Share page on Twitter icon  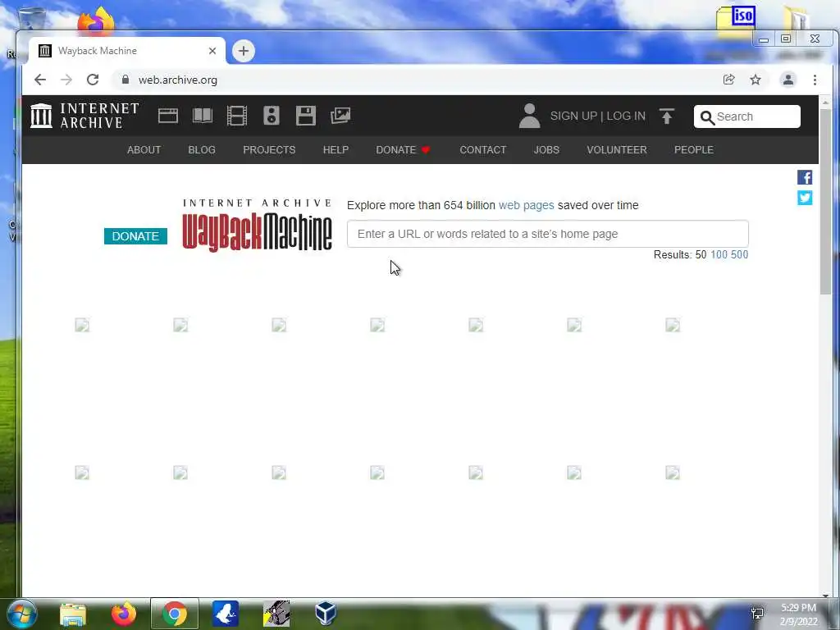[805, 198]
